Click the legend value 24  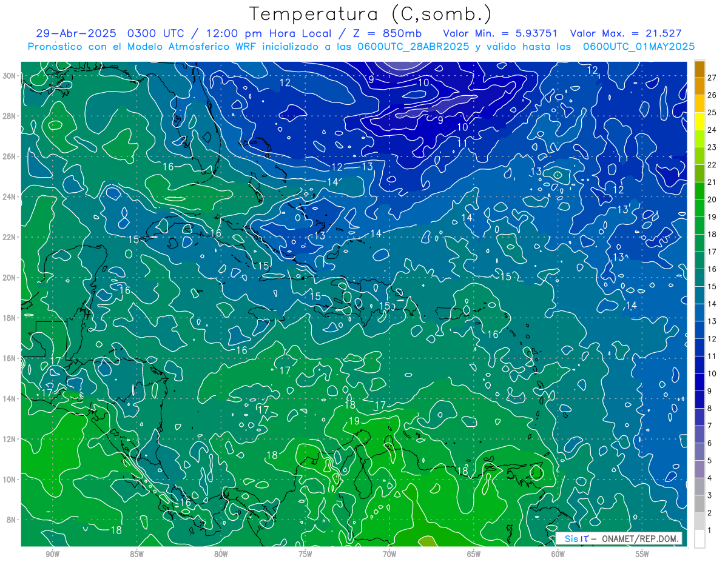pyautogui.click(x=712, y=130)
